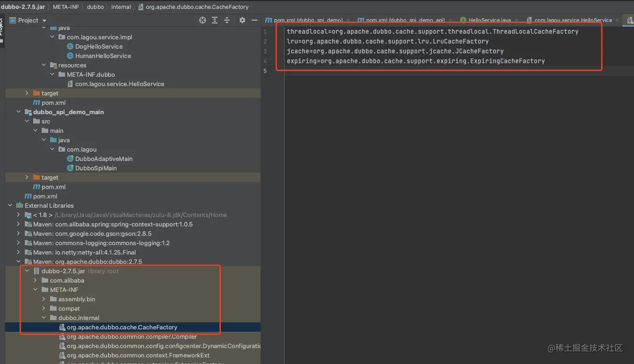
Task: Collapse the dubbo_spi_demo_main module arrow
Action: [19, 112]
